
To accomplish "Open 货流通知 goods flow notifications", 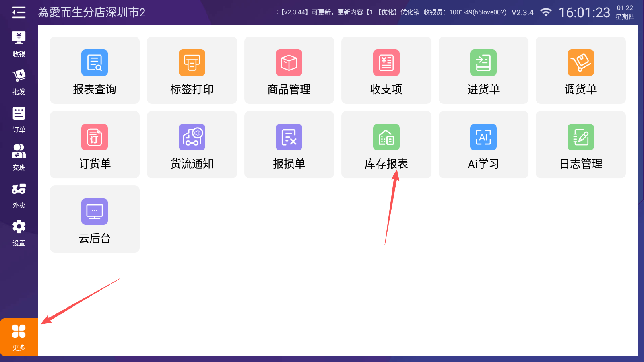I will coord(192,145).
